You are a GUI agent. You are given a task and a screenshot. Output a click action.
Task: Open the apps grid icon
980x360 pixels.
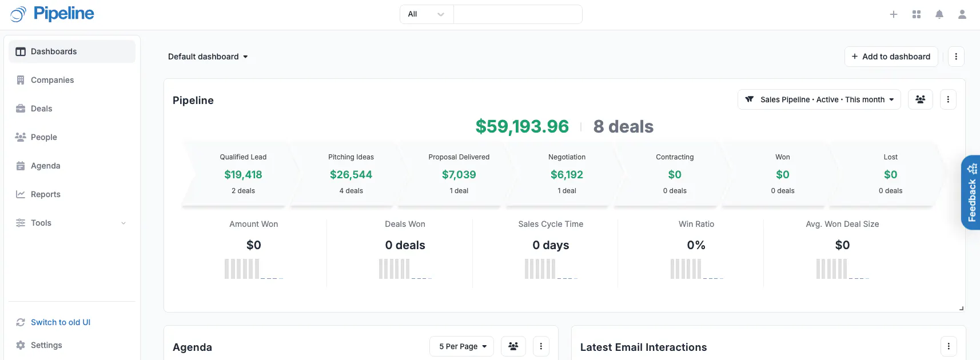click(917, 14)
